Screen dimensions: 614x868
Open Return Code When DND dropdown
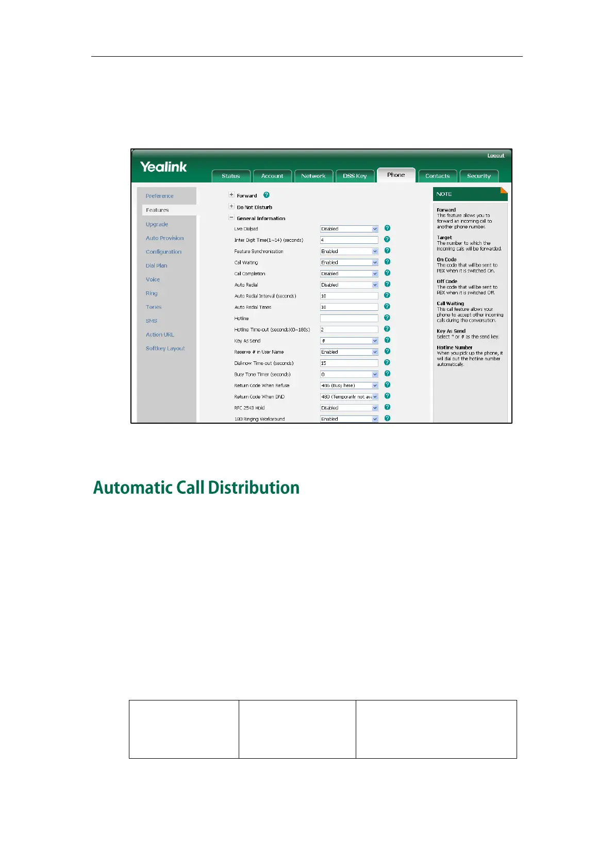[349, 397]
